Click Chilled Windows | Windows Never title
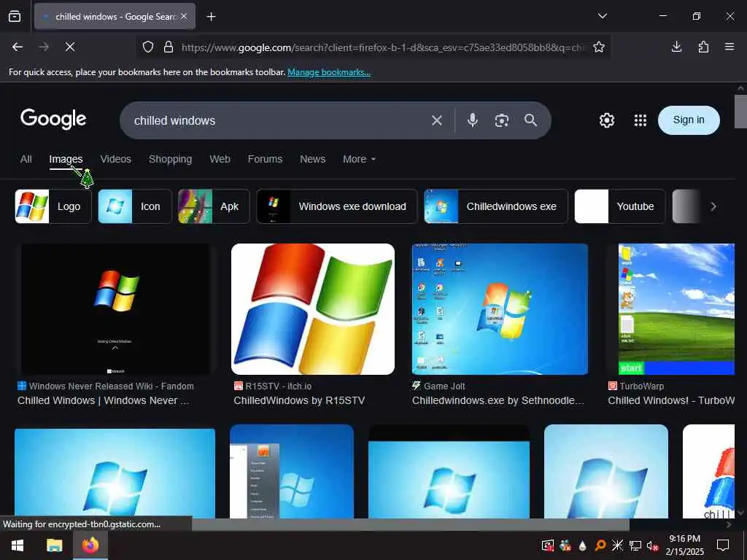This screenshot has height=560, width=747. pos(104,400)
